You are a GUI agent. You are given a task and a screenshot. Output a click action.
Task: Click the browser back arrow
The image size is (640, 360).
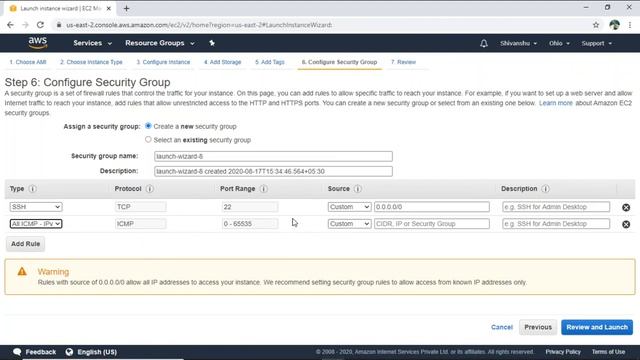[x=10, y=25]
